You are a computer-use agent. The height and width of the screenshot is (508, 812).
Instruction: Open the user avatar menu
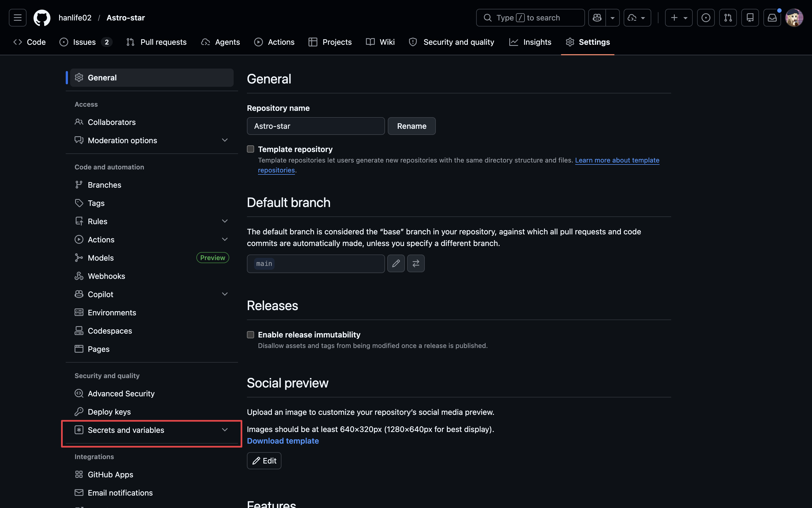[x=794, y=17]
